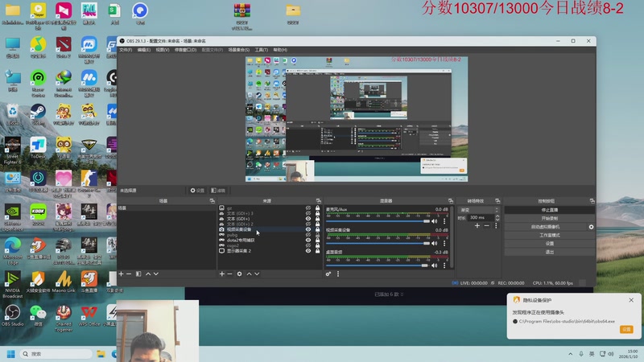Hide the display capture 2 source
Screen dimensions: 644x362
click(308, 251)
